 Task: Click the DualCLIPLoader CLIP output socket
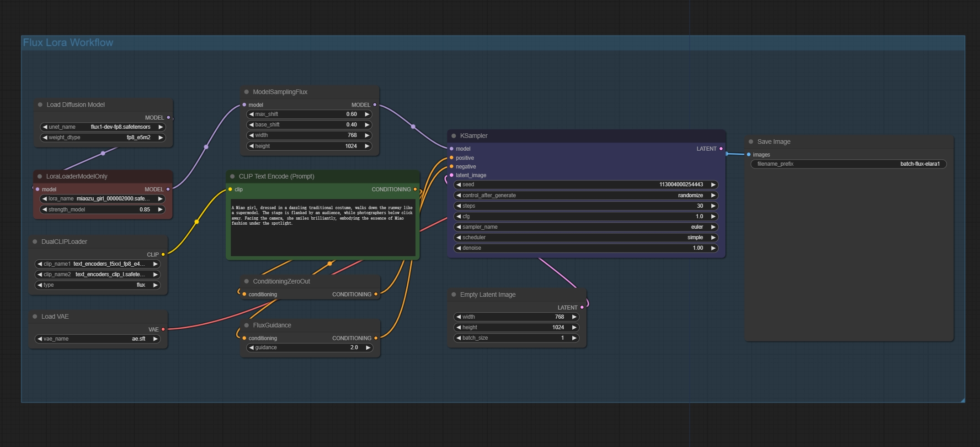pos(163,254)
